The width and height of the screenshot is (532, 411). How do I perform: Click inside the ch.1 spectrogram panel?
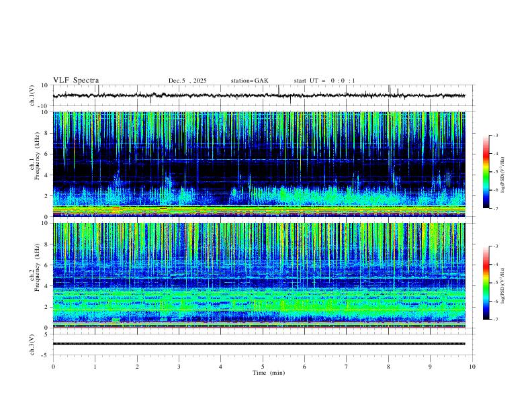click(259, 164)
